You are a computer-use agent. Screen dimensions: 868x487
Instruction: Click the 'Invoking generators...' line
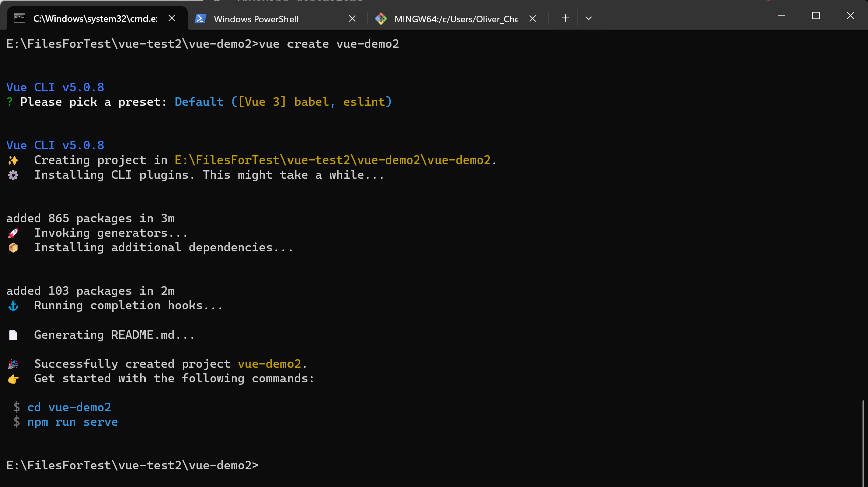click(x=111, y=233)
